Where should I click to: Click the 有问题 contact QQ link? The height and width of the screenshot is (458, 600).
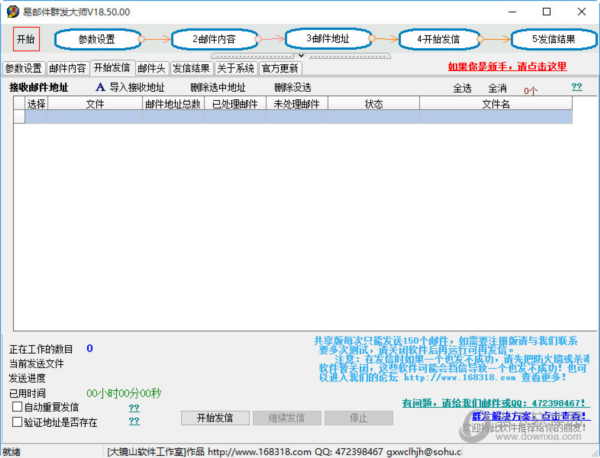coord(494,403)
